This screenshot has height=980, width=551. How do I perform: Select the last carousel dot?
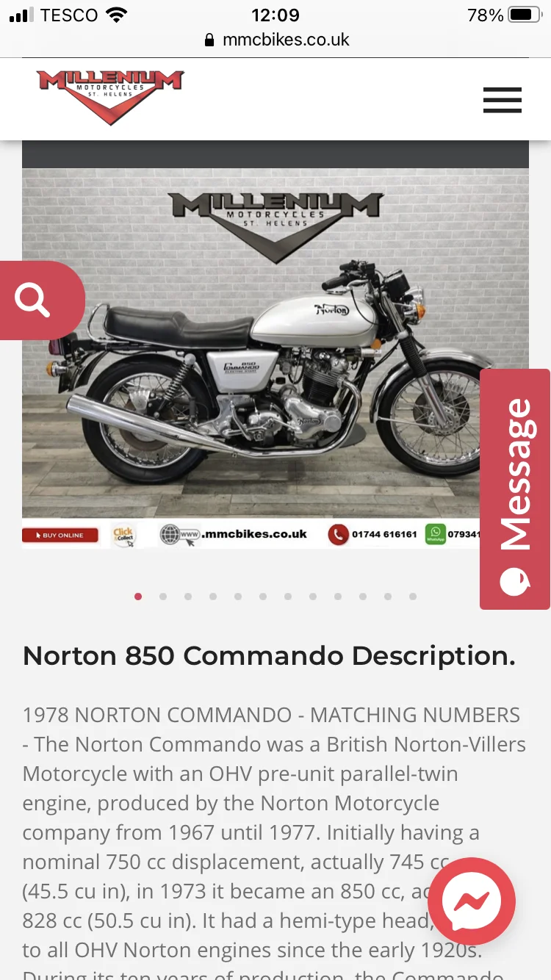(413, 597)
